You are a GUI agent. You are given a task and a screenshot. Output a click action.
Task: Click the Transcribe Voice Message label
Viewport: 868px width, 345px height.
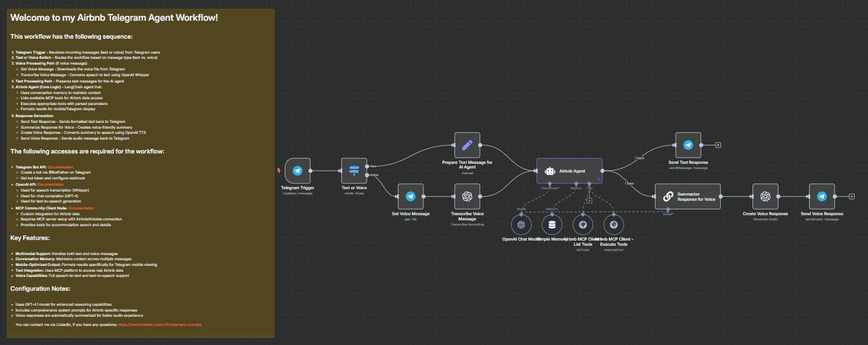[x=467, y=216]
